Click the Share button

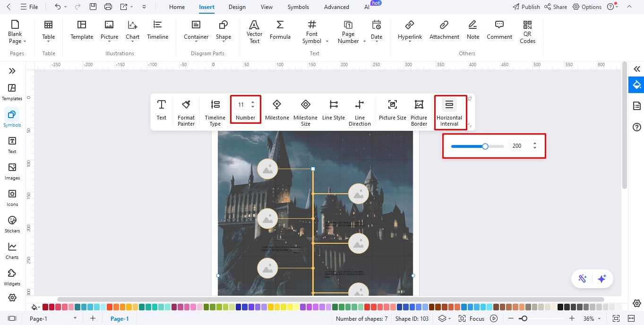[556, 7]
